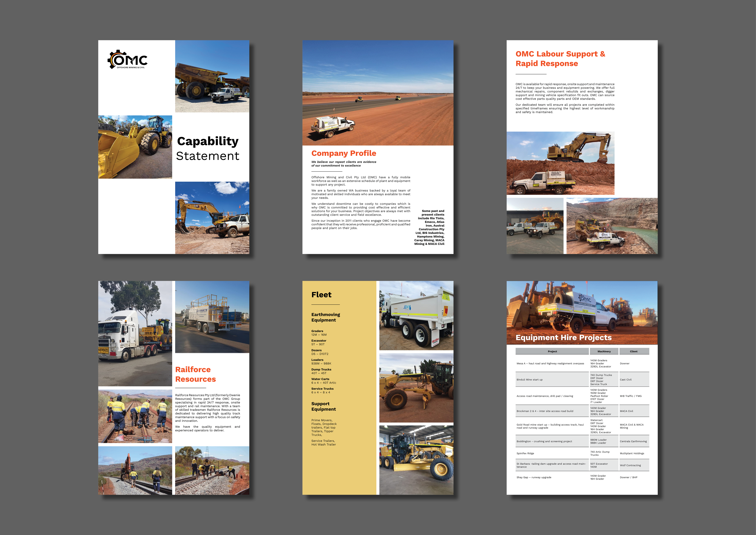Select the oversize truck transport photo
Viewport: 756px width, 535px height.
point(135,333)
